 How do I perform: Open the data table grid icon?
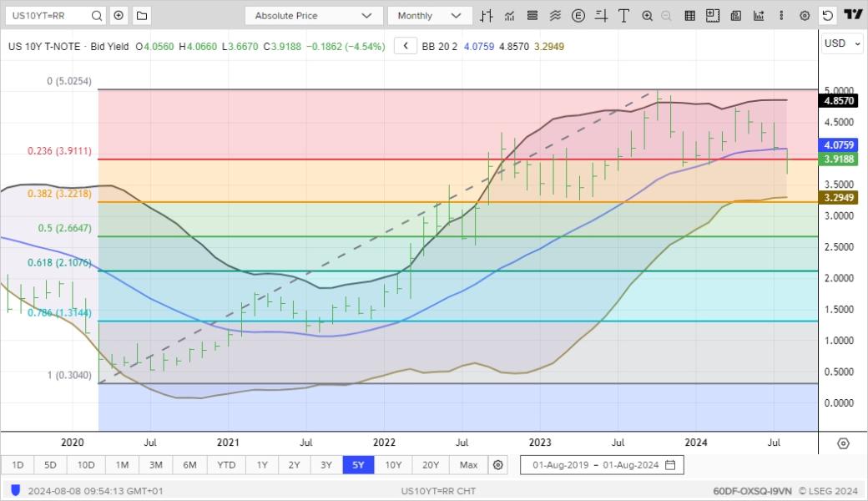click(689, 16)
